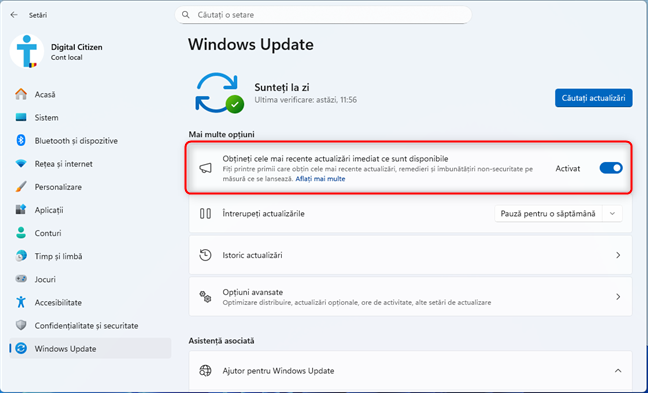This screenshot has width=648, height=393.
Task: Click the Confidențialitate shield icon
Action: 21,325
